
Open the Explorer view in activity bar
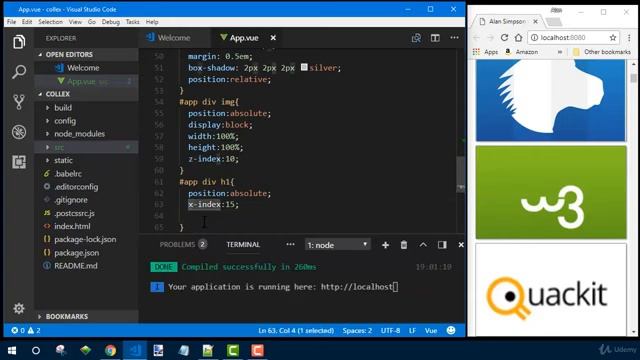point(19,42)
